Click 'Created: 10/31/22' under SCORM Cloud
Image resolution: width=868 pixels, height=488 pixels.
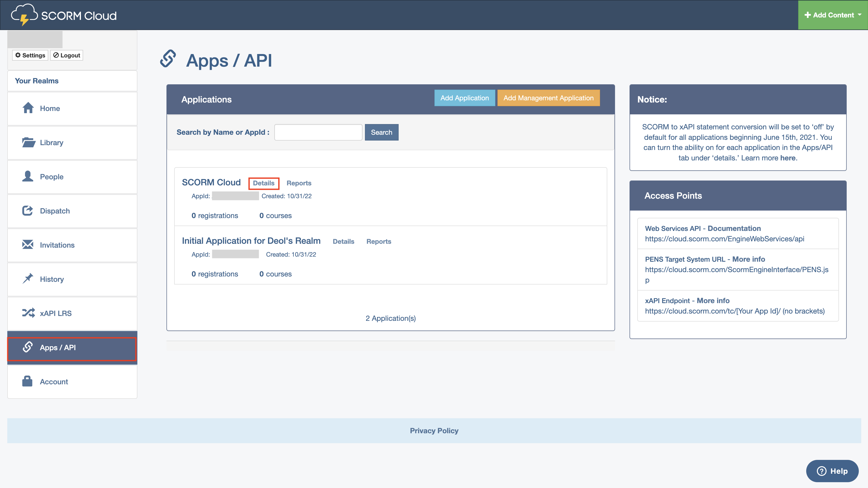(x=286, y=196)
